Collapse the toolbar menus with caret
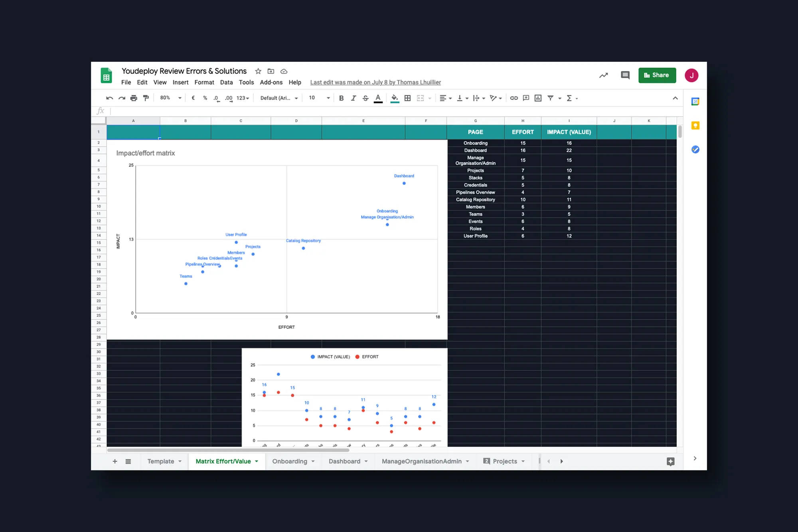 point(675,98)
